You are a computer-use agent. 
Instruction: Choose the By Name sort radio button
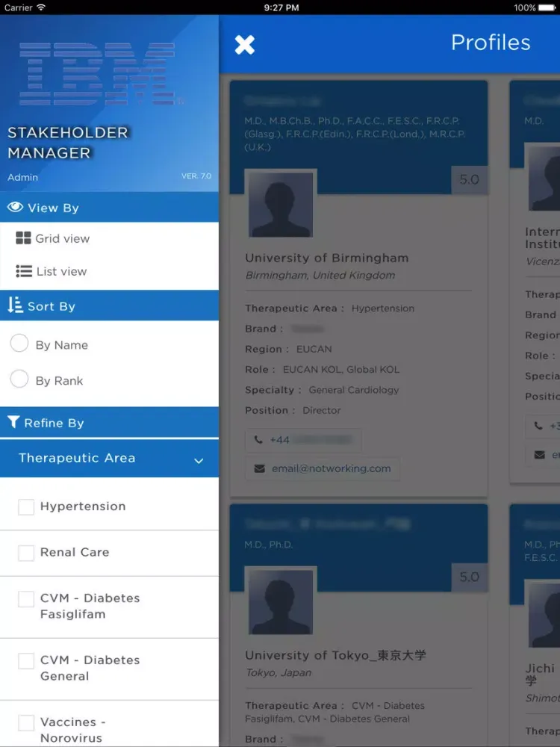click(19, 343)
